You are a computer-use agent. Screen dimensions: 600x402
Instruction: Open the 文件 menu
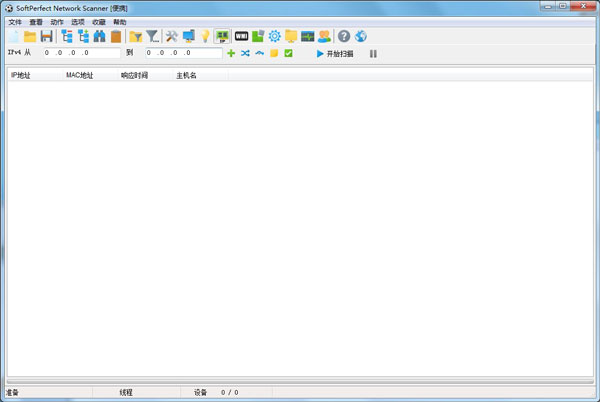(14, 21)
